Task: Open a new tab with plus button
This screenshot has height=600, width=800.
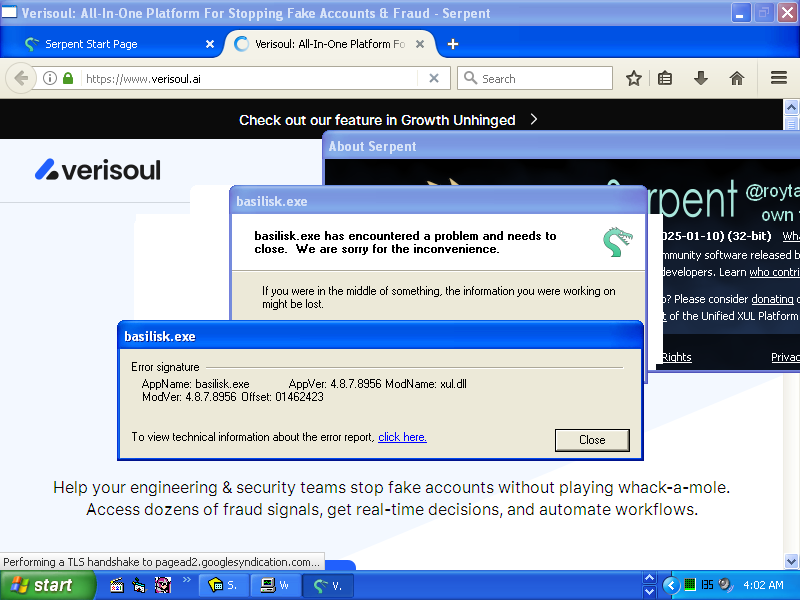Action: 453,44
